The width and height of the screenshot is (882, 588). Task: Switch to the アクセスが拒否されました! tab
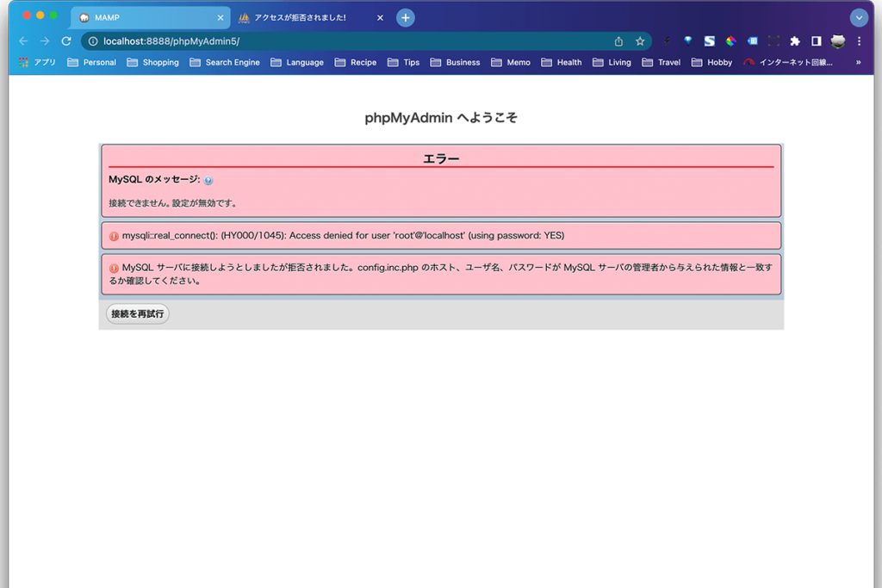tap(309, 17)
